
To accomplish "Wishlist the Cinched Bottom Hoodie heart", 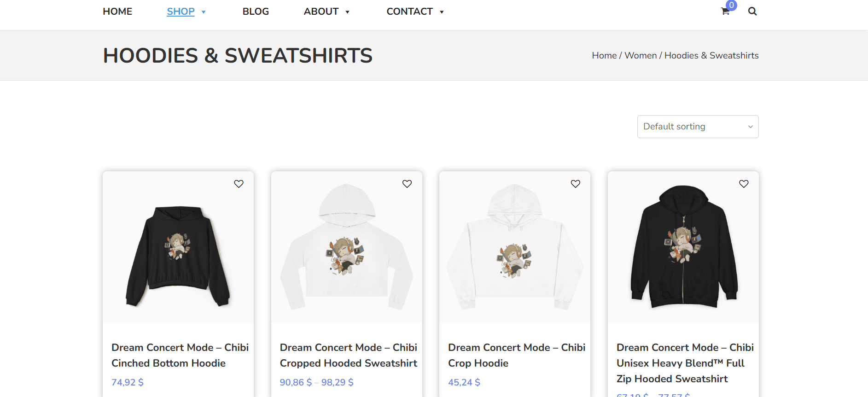I will (x=239, y=184).
